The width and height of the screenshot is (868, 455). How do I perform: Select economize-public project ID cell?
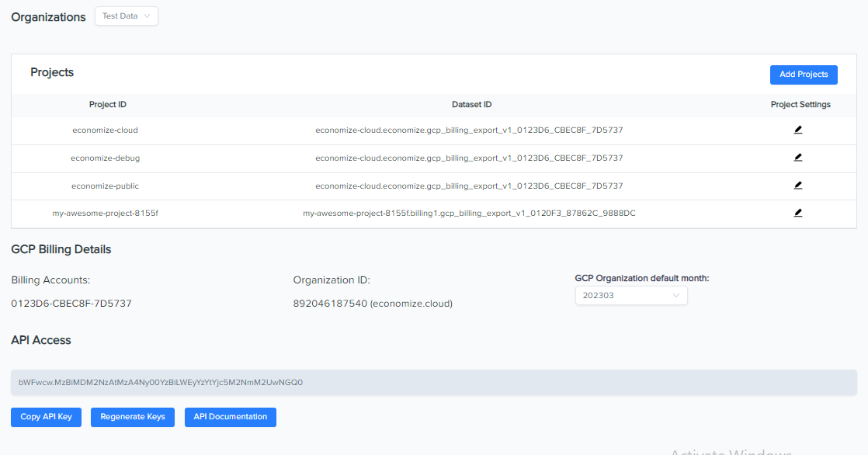tap(105, 186)
